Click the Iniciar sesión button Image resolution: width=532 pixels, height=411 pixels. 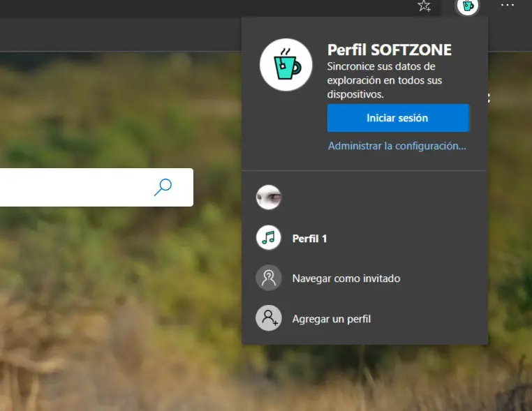pos(398,118)
